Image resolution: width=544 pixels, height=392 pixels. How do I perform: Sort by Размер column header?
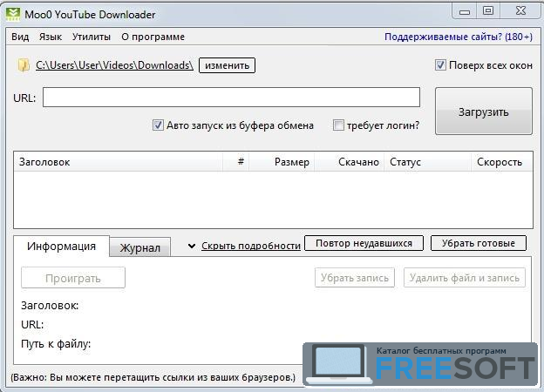[282, 162]
